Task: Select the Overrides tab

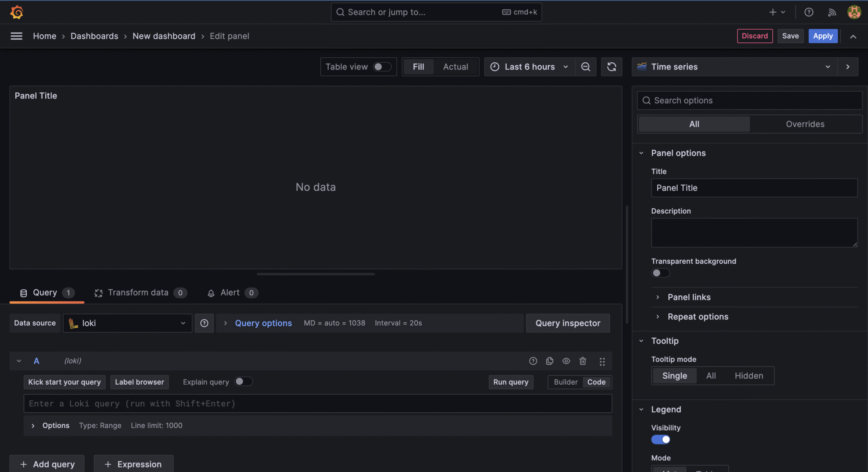Action: tap(805, 124)
